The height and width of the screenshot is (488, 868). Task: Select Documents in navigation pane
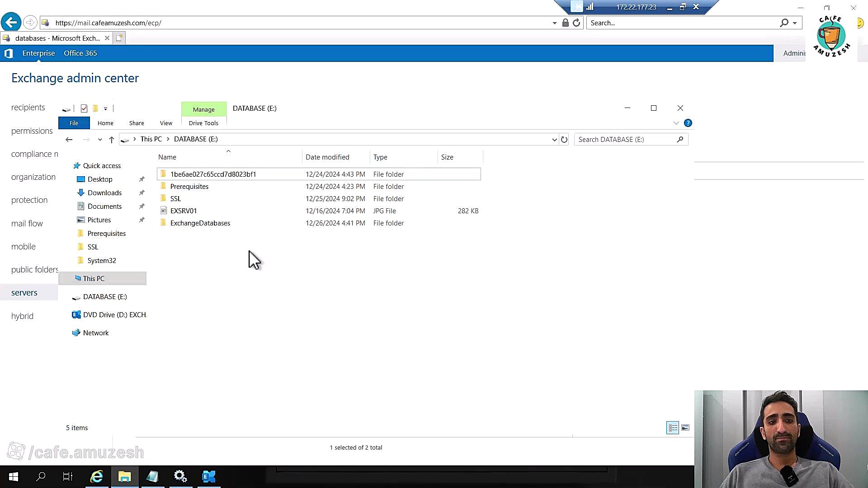[x=104, y=206]
